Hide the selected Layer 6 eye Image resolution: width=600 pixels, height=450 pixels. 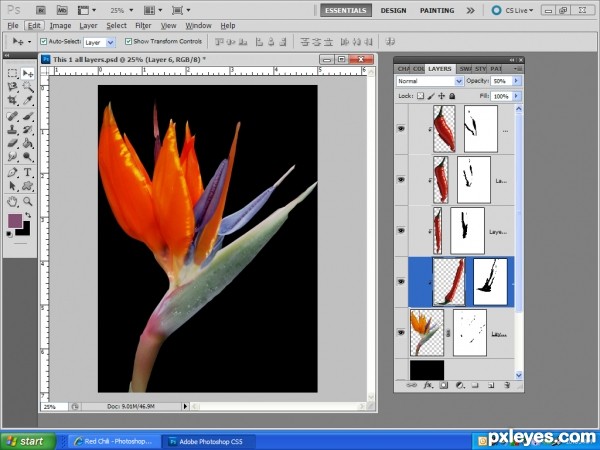click(x=401, y=281)
